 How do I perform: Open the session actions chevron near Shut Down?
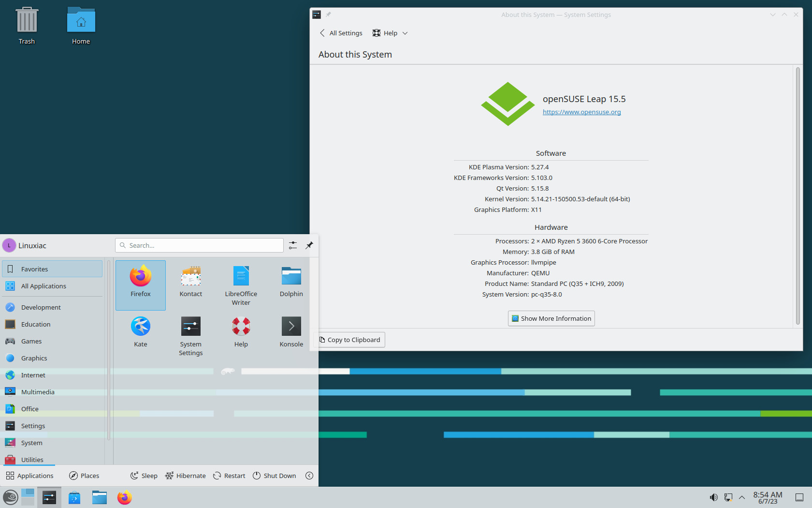point(309,476)
